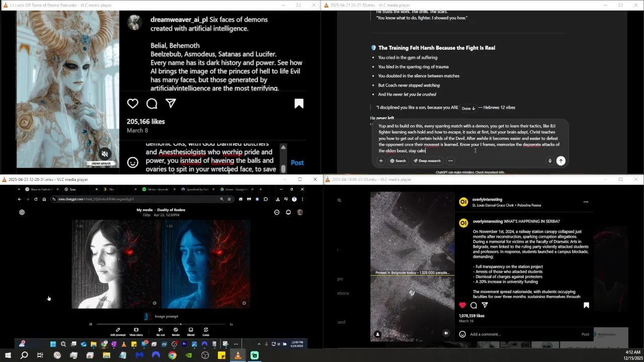Screen dimensions: 644x362
Task: Open more tools ellipsis in ChatGPT composer
Action: click(450, 161)
